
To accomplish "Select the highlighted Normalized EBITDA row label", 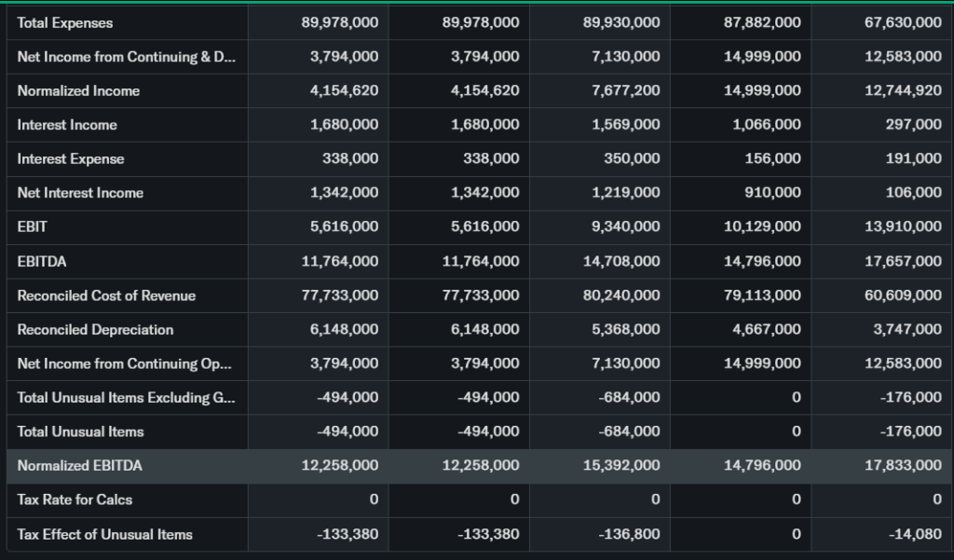I will click(x=80, y=465).
